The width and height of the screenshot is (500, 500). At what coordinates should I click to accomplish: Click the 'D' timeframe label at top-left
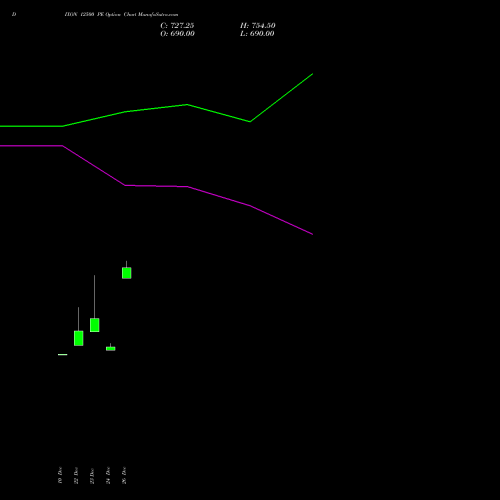click(x=14, y=14)
